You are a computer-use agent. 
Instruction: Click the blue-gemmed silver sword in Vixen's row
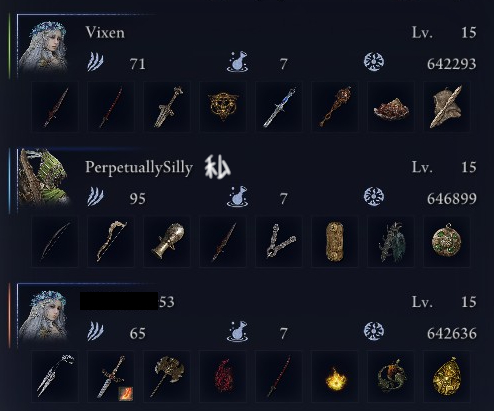point(279,107)
